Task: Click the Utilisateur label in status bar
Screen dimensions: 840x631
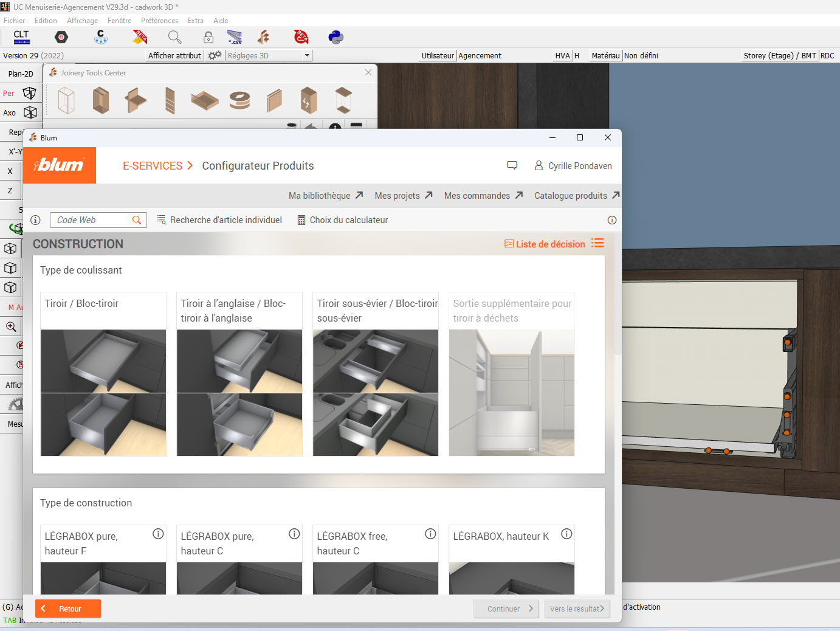Action: click(x=438, y=55)
